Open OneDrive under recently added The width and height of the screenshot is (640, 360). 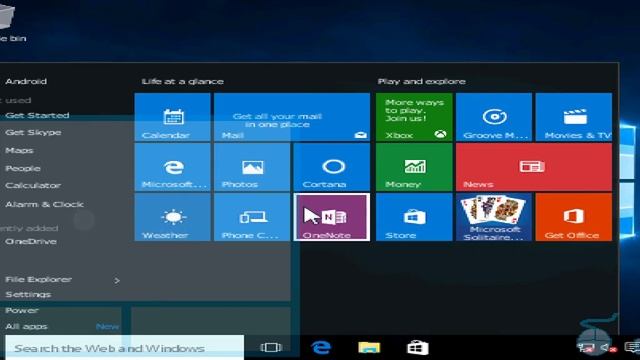coord(31,241)
